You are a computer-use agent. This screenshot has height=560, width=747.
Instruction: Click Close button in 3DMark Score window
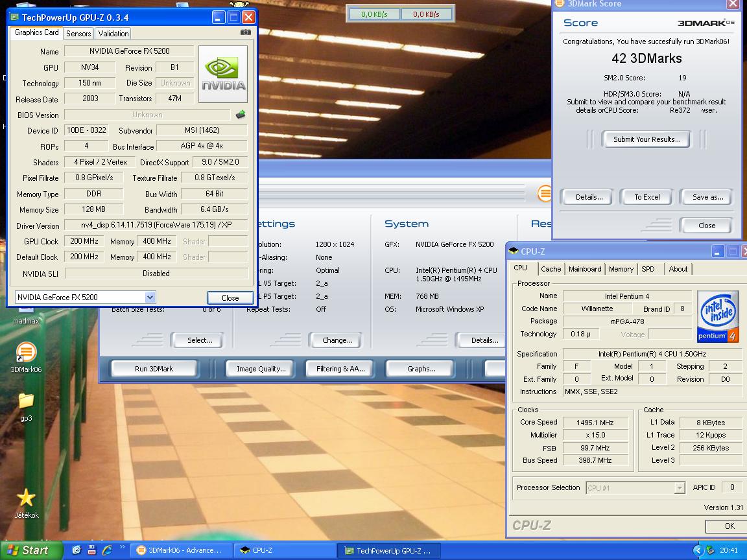[x=707, y=226]
